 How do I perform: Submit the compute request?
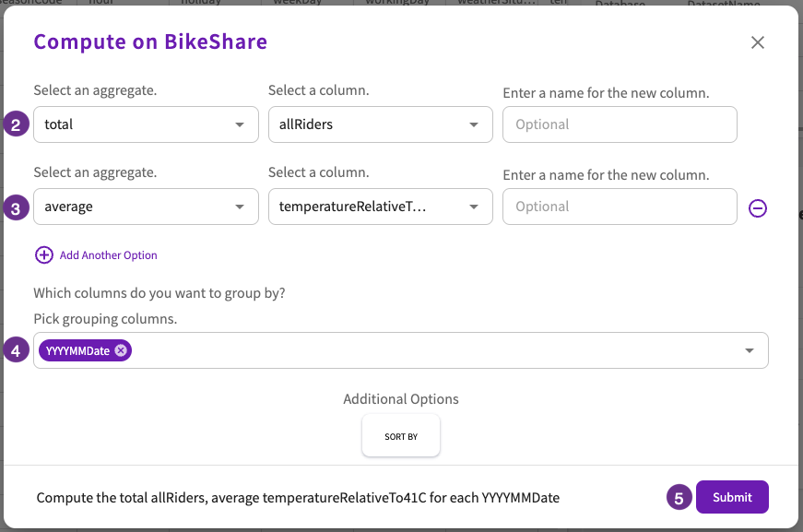click(732, 497)
